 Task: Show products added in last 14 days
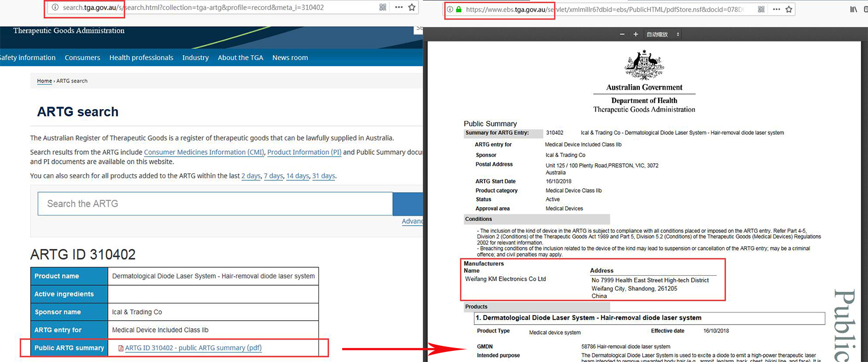tap(298, 176)
